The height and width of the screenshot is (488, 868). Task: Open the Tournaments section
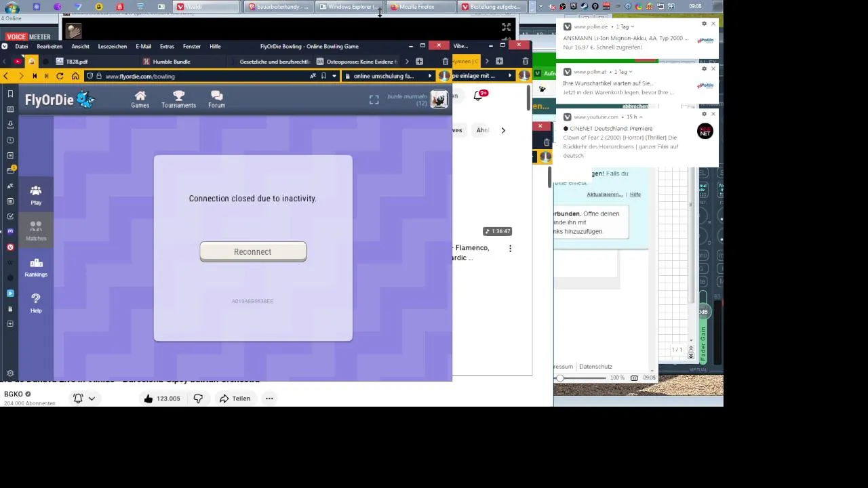pos(178,99)
